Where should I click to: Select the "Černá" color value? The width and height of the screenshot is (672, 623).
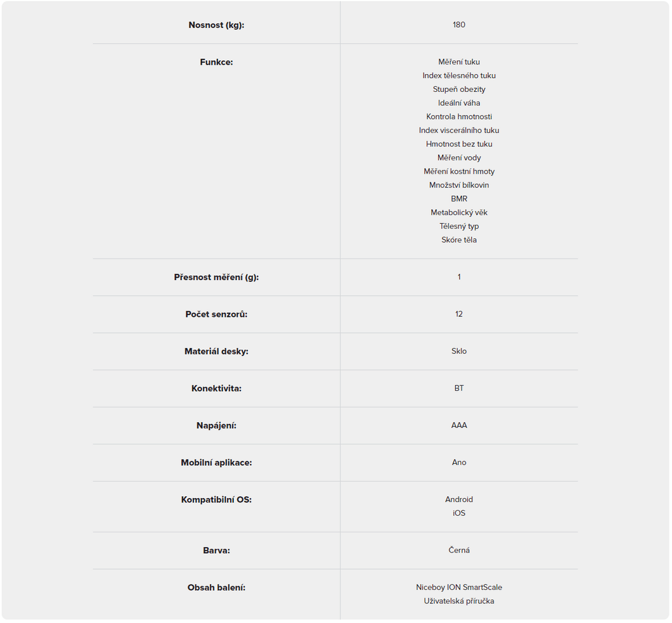point(459,550)
